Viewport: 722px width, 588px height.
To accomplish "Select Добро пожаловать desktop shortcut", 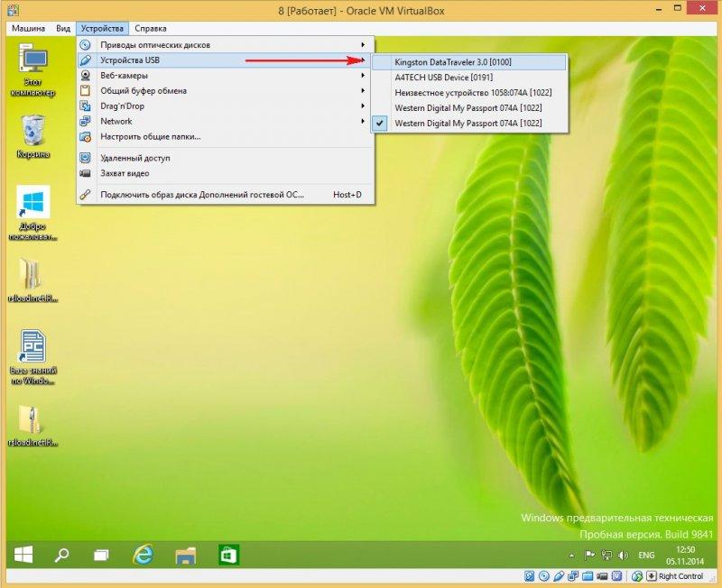I will [32, 214].
